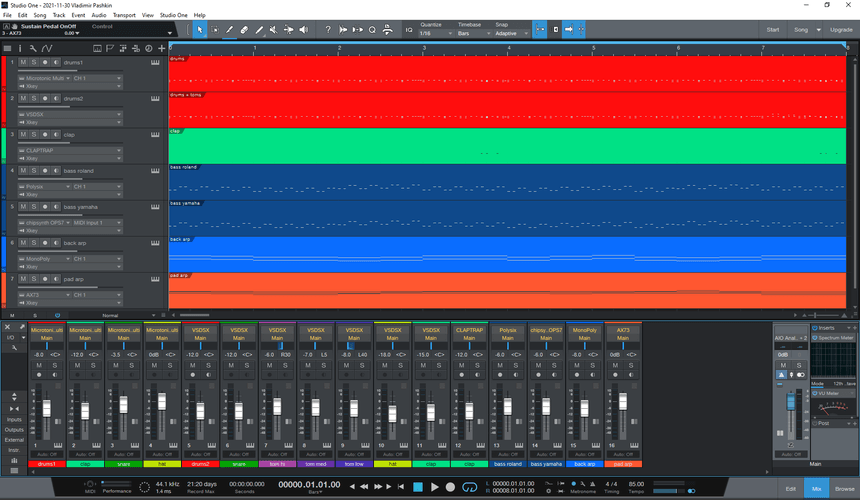
Task: Open the AX73 instrument dropdown
Action: (44, 295)
